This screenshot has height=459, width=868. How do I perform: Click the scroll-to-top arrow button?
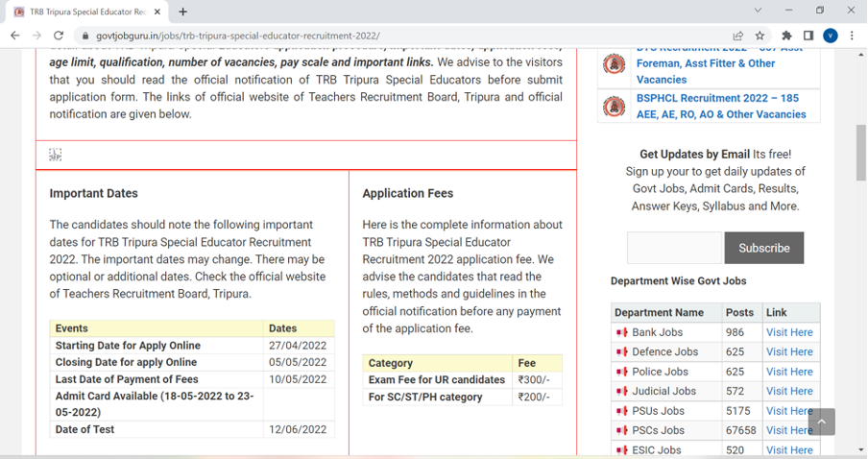(x=821, y=422)
